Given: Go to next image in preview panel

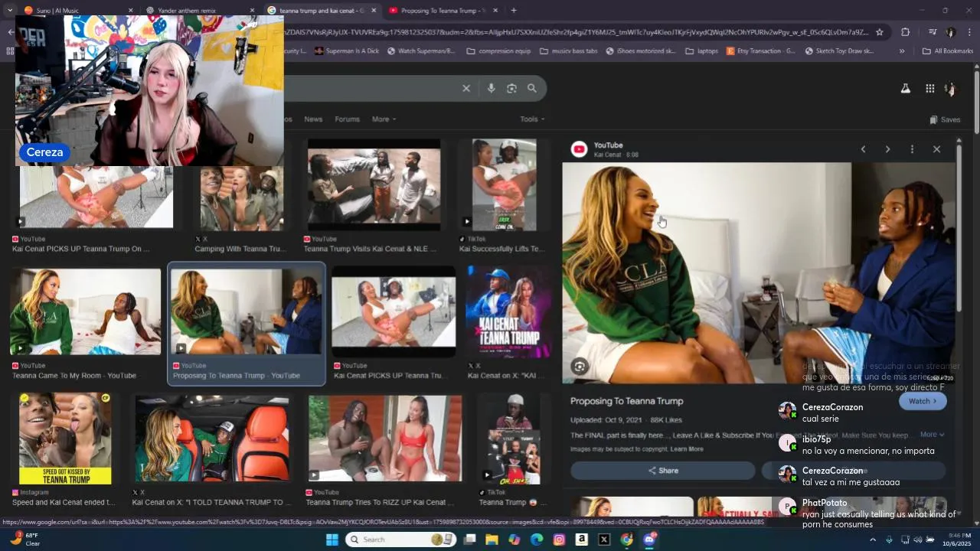Looking at the screenshot, I should tap(887, 149).
